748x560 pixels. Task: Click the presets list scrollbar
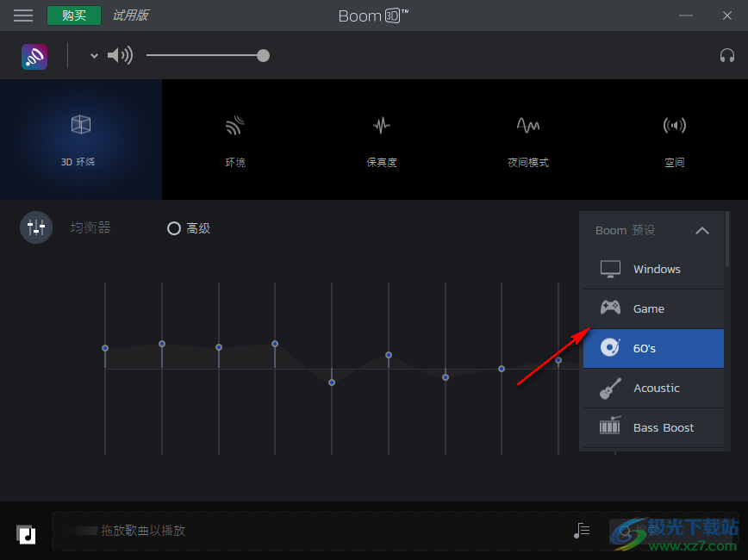point(727,240)
